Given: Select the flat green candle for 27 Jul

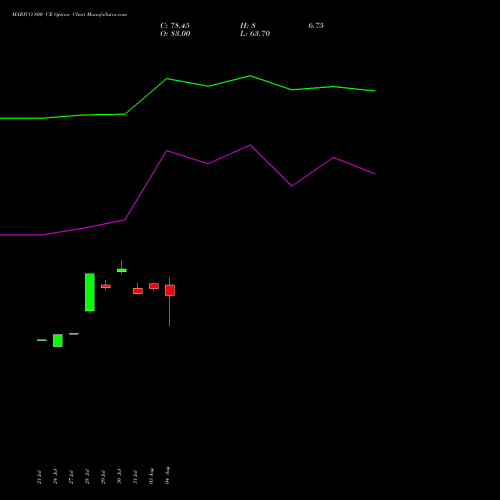Looking at the screenshot, I should [74, 334].
